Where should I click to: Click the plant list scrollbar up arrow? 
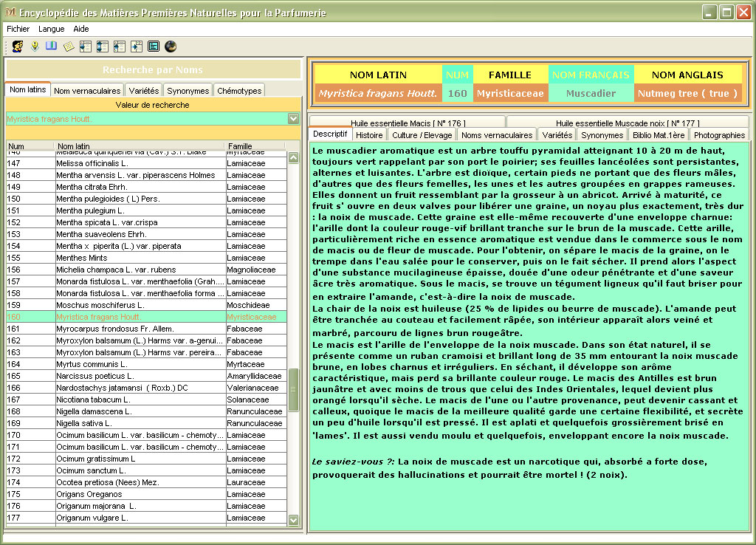coord(293,157)
